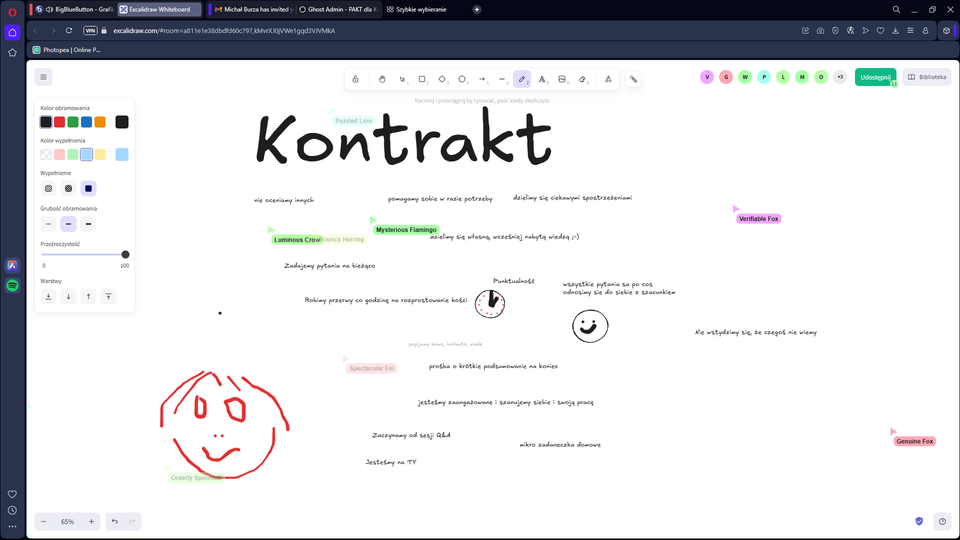Switch to Szybkie wybieranie tab
Viewport: 960px width, 540px height.
422,9
